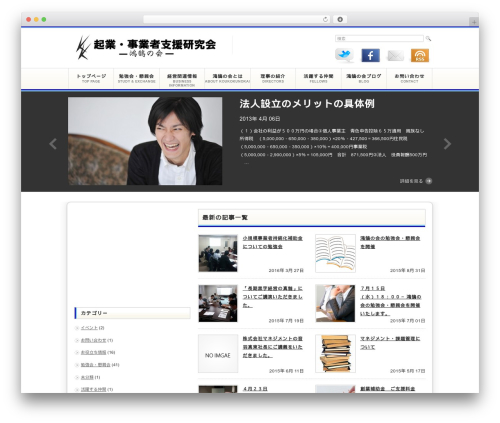Open the Twitter bird icon link

click(x=344, y=55)
